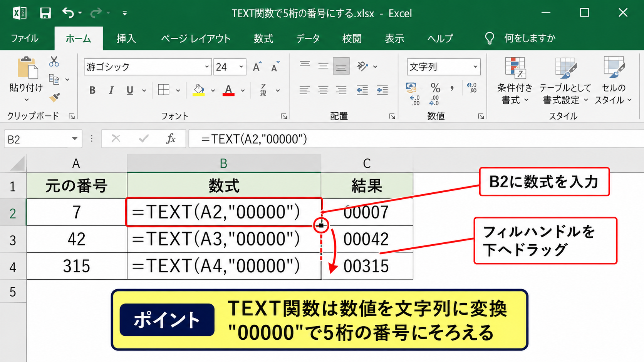Open セルのスタイル gallery

613,81
